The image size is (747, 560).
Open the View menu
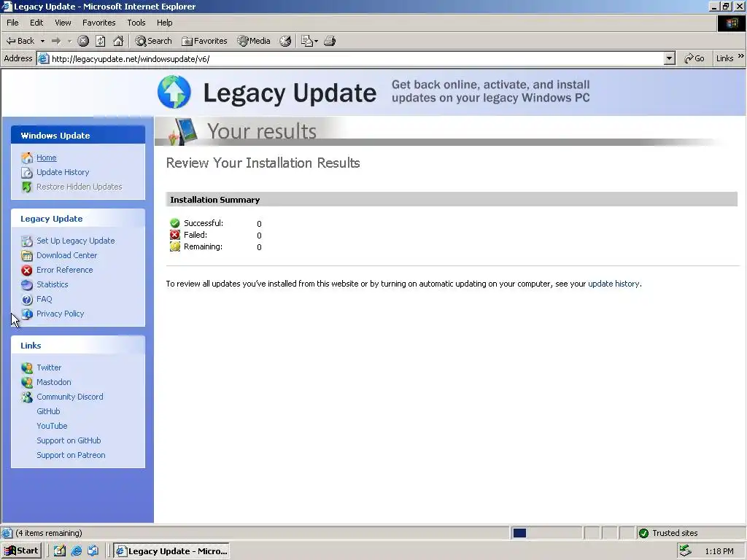pos(63,23)
